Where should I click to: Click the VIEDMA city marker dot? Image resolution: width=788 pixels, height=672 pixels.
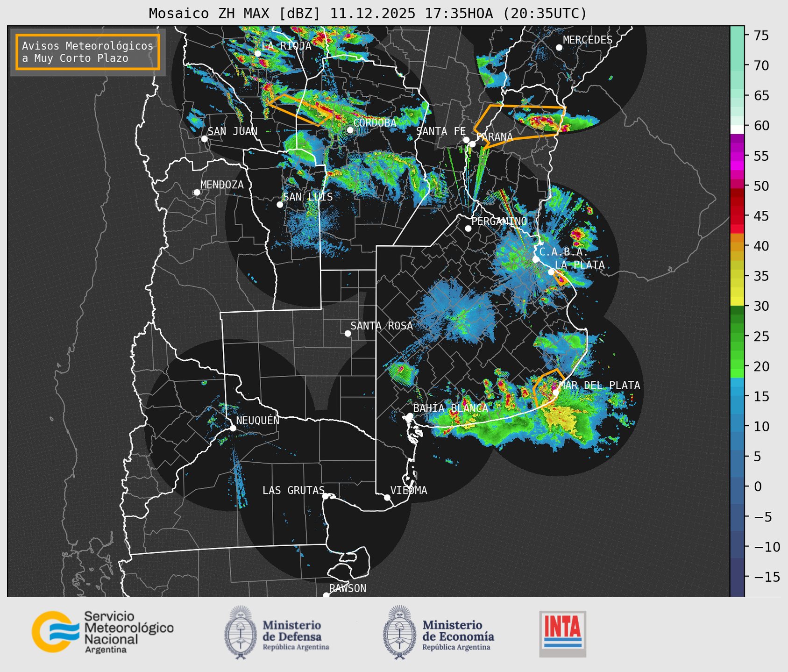click(x=387, y=497)
